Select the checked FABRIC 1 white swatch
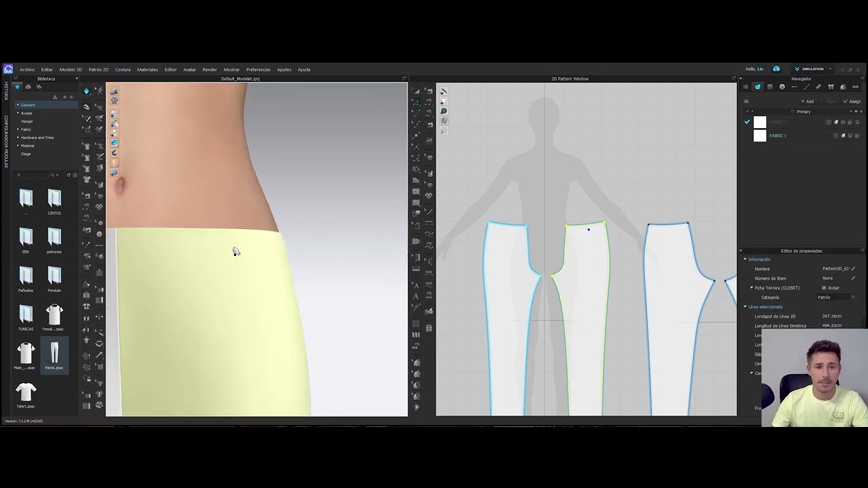The height and width of the screenshot is (488, 868). [759, 122]
